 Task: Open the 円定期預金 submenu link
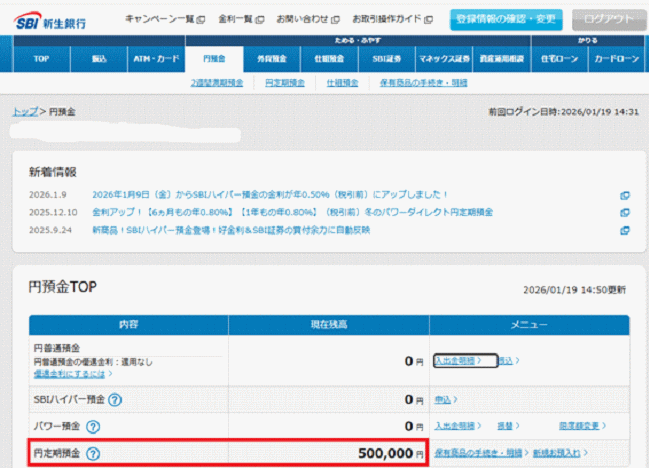pos(285,83)
